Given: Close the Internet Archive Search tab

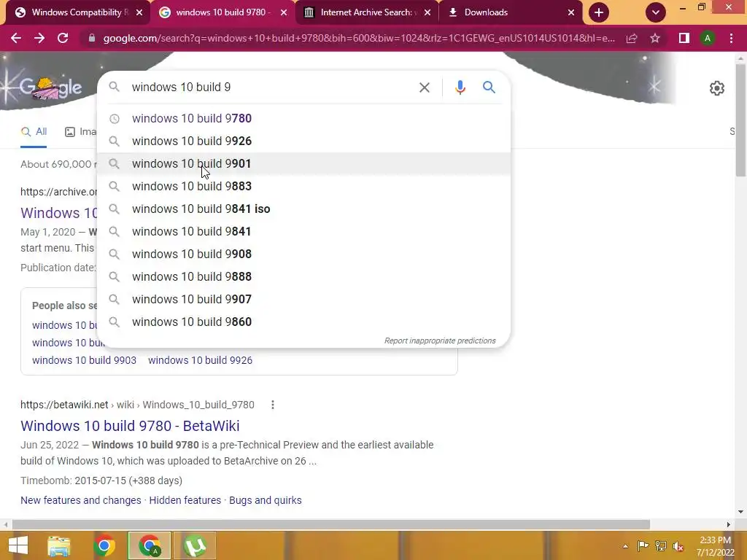Looking at the screenshot, I should point(427,12).
